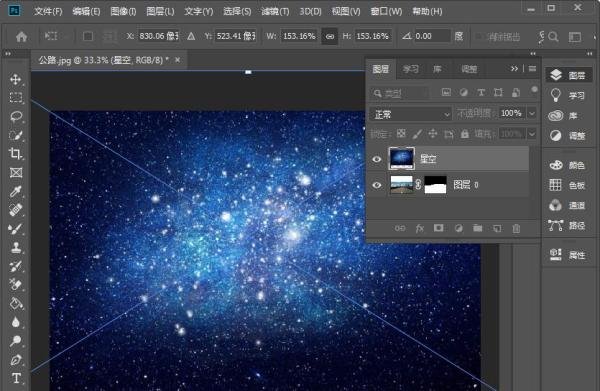This screenshot has width=600, height=391.
Task: Toggle lock image pixels brush icon
Action: 417,134
